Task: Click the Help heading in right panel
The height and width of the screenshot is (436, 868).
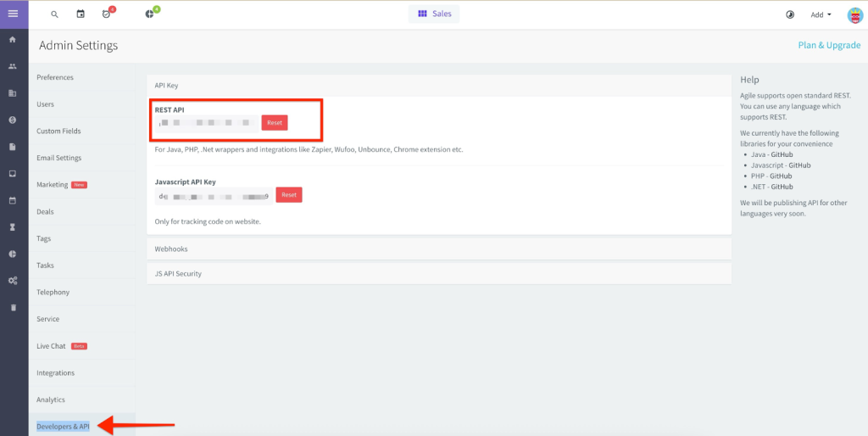Action: [x=749, y=80]
